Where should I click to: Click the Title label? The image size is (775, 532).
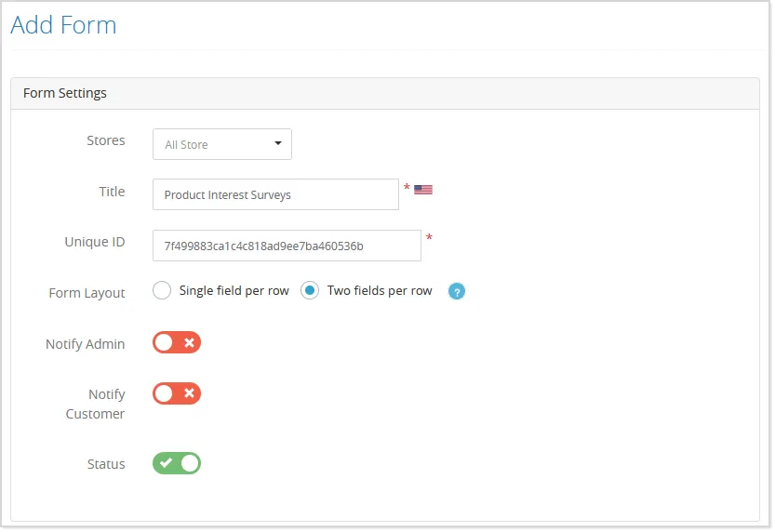113,192
